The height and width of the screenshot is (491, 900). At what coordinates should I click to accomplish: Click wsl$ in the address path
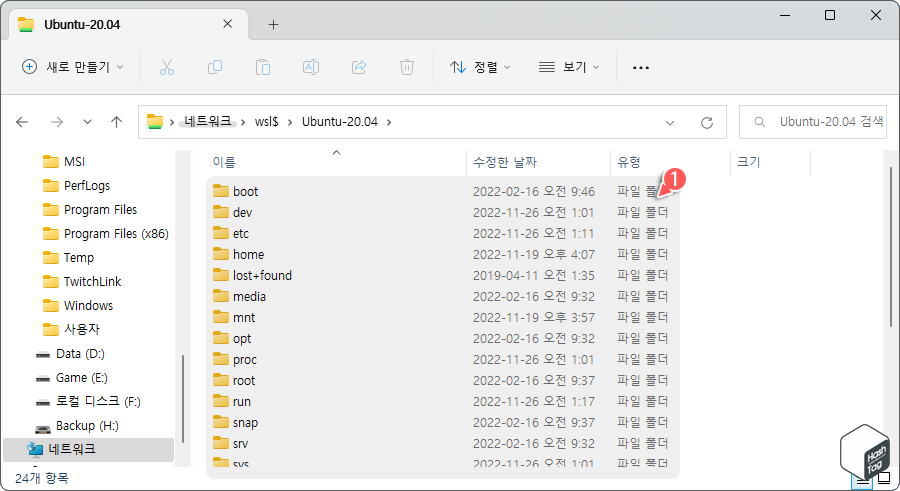click(x=266, y=122)
